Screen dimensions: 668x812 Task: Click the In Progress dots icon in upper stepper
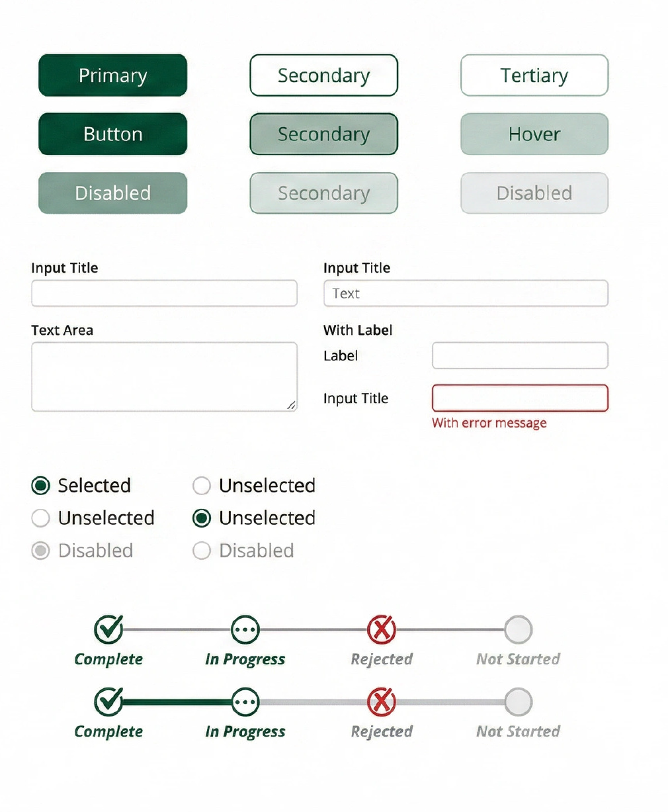click(245, 630)
